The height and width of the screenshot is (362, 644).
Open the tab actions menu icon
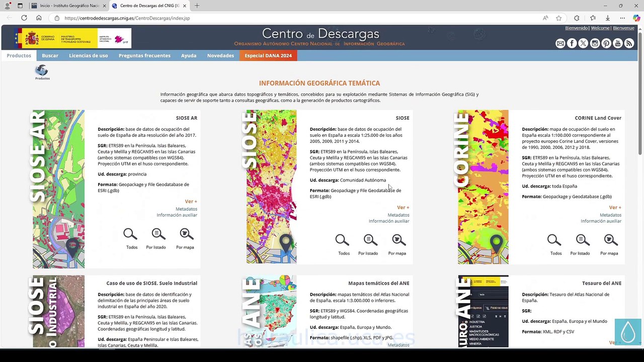pos(20,6)
